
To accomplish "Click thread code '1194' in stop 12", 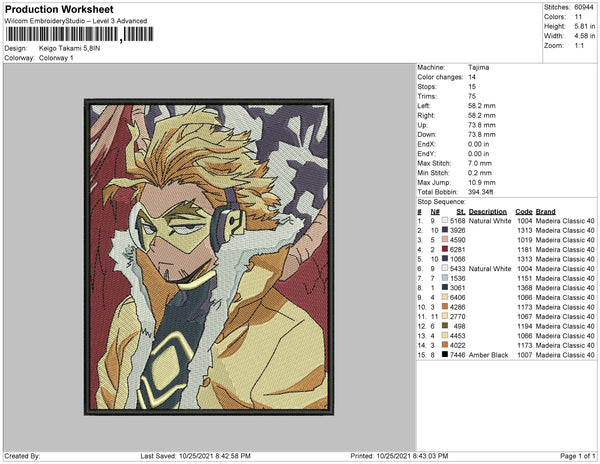I will point(525,326).
